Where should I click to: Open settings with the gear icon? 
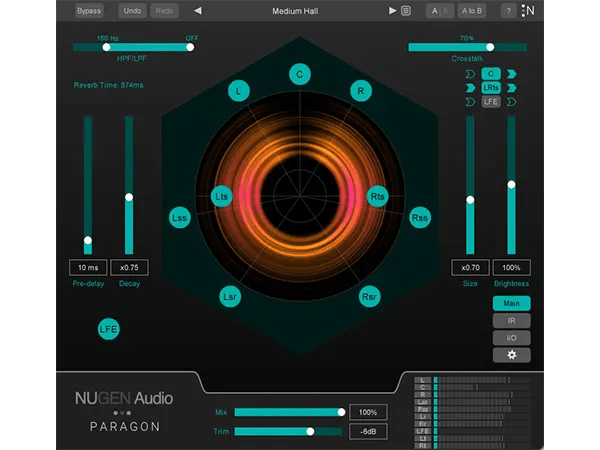pos(512,355)
